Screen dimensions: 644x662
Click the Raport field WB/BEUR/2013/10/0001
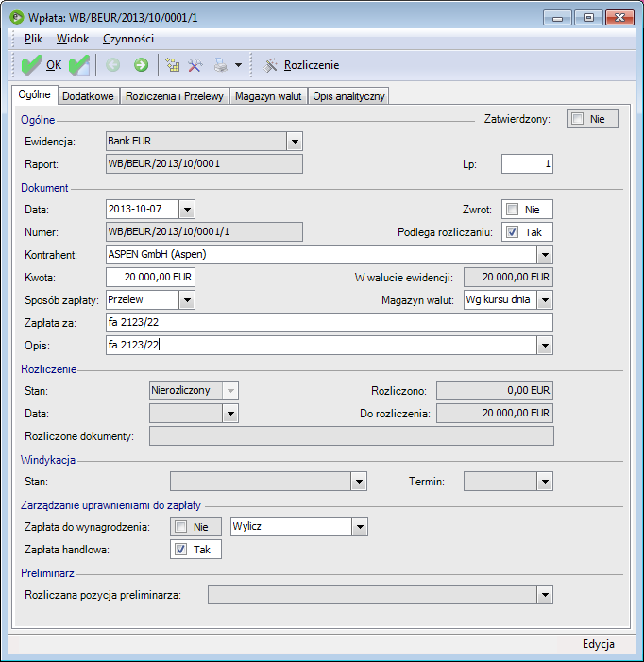(204, 163)
